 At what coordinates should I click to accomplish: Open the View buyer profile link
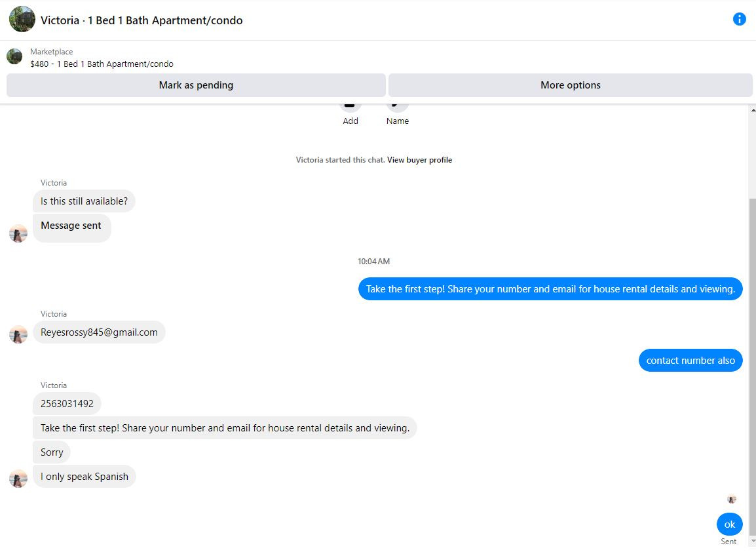click(419, 160)
